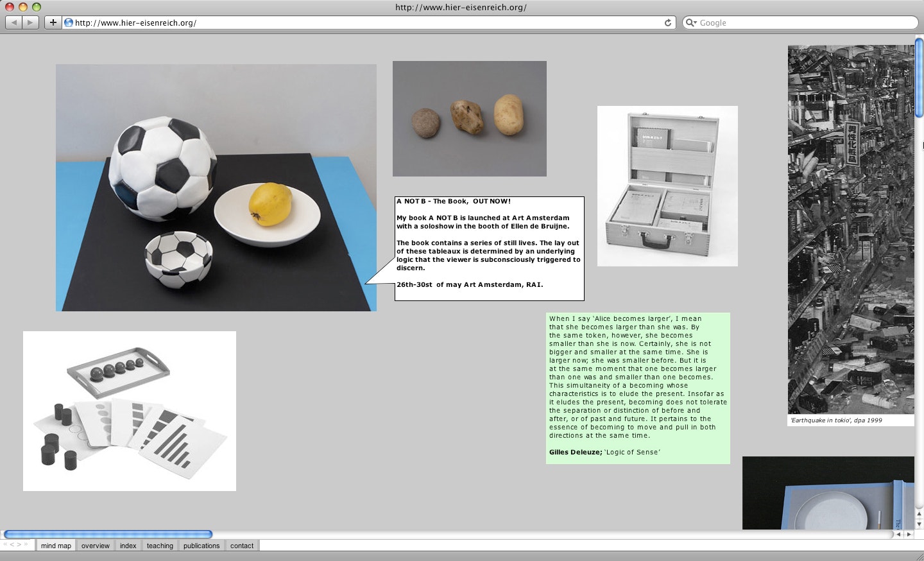This screenshot has width=924, height=561.
Task: Switch to the overview tab
Action: click(95, 546)
